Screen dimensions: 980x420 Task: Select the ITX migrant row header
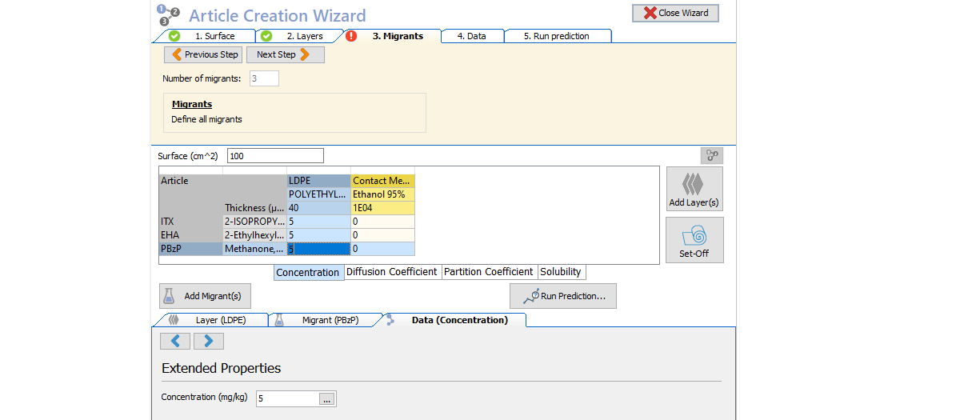pyautogui.click(x=190, y=222)
